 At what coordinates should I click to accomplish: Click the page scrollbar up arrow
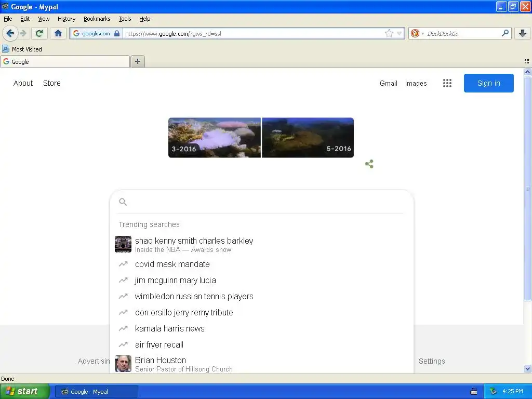527,72
